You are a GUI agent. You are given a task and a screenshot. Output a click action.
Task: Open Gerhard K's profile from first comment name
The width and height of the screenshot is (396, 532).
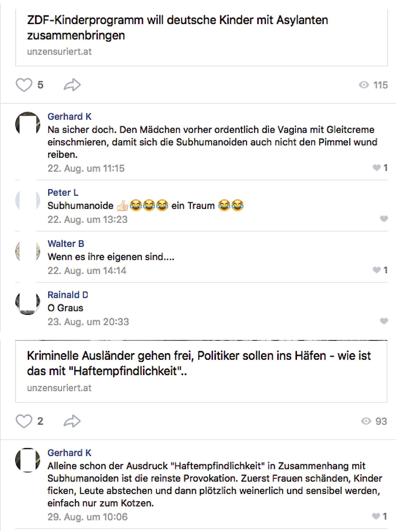69,116
